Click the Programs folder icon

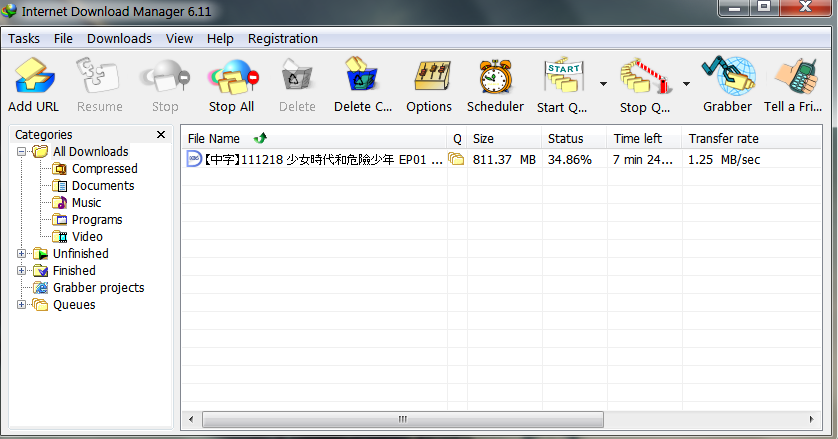[x=59, y=220]
